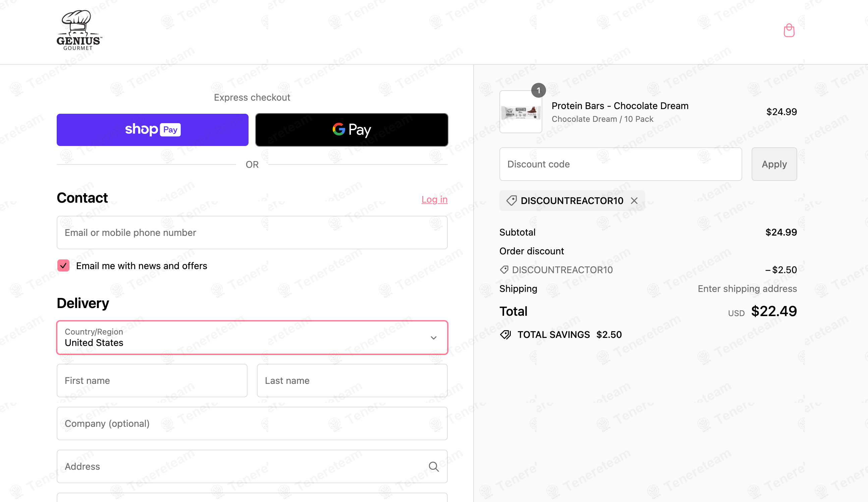
Task: Focus the Discount code field
Action: click(x=620, y=164)
